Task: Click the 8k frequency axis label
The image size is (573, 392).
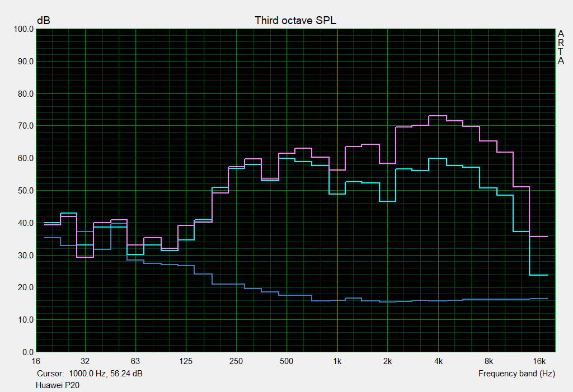Action: [x=489, y=361]
